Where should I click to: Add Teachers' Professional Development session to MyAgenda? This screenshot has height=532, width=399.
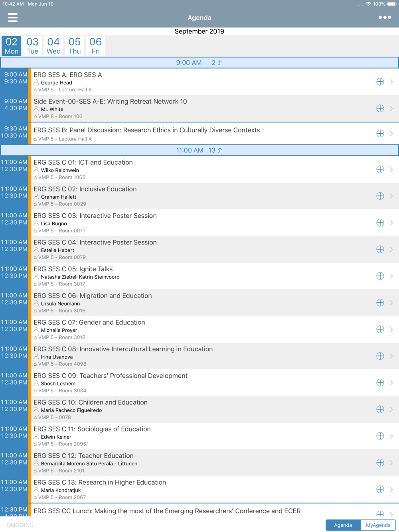(380, 383)
